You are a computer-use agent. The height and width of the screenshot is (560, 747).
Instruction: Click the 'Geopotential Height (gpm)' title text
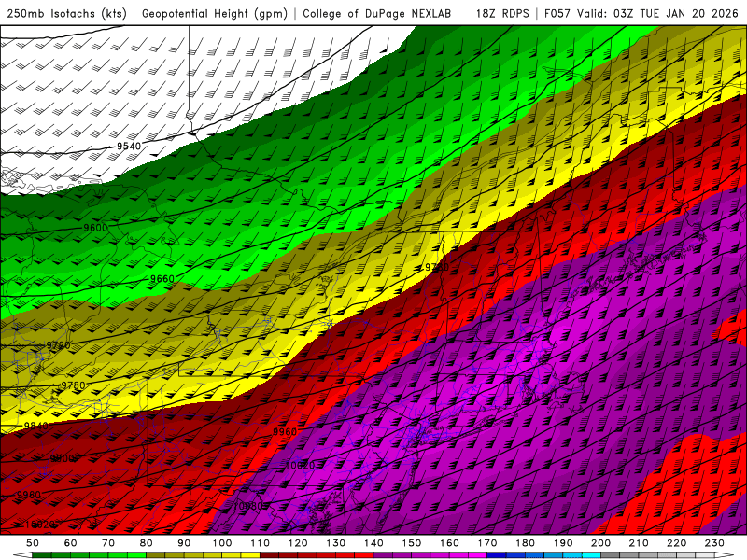point(215,13)
